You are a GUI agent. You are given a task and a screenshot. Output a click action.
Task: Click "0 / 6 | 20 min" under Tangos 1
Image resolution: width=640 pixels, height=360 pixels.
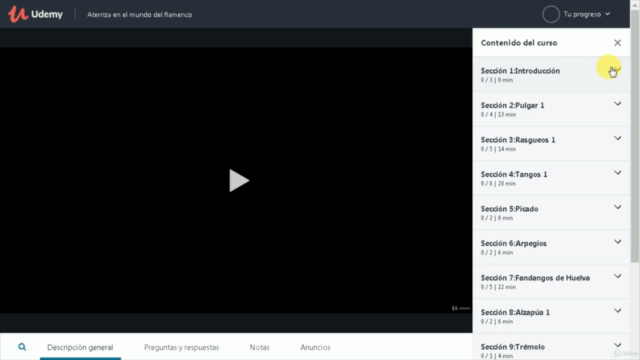click(x=498, y=184)
